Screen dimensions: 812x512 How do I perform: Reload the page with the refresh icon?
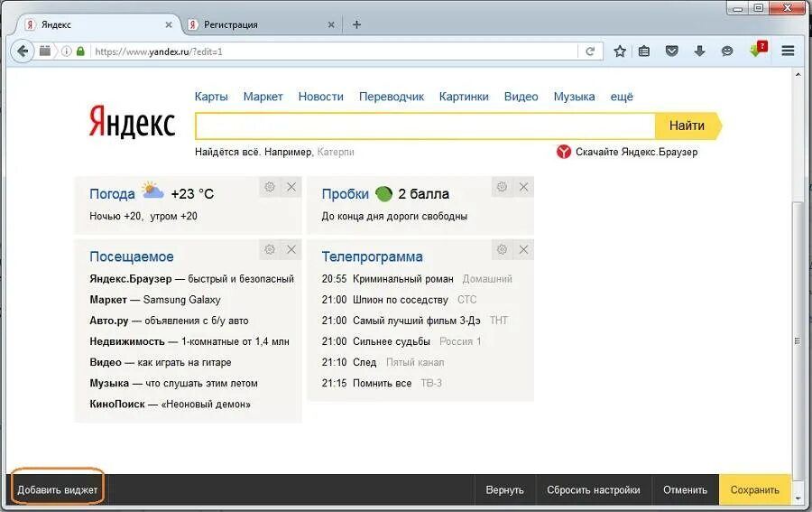tap(590, 51)
